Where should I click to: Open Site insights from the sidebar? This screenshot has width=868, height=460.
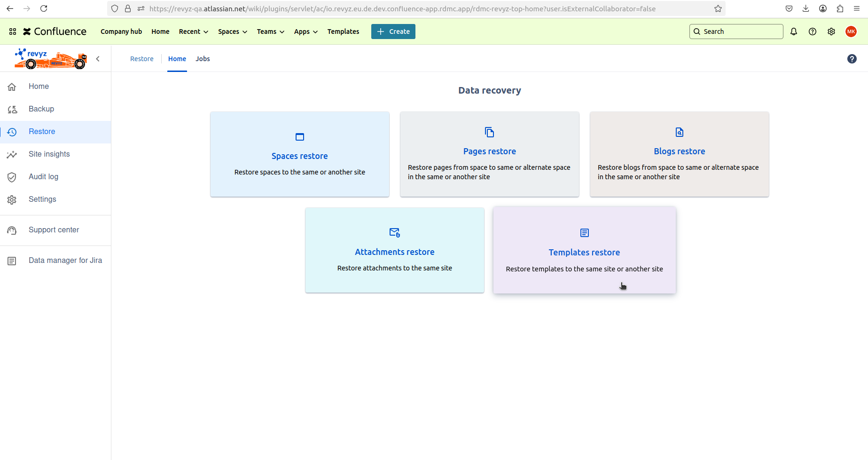(49, 154)
